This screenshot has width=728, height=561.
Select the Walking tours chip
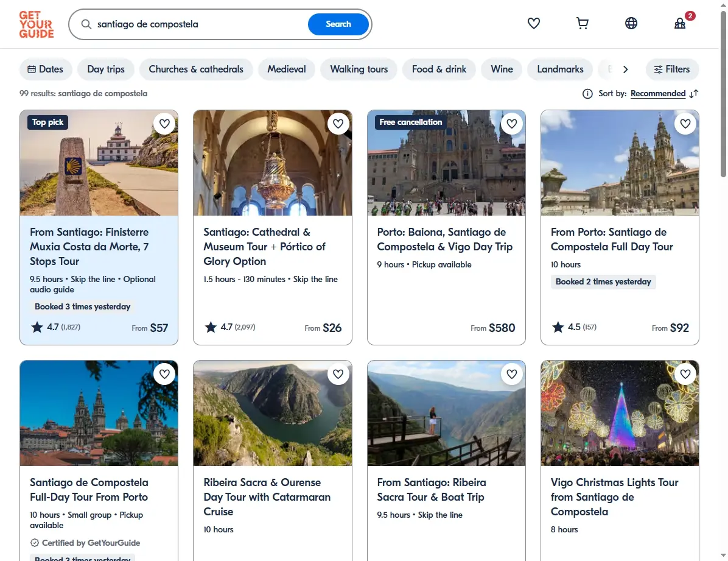pyautogui.click(x=359, y=69)
